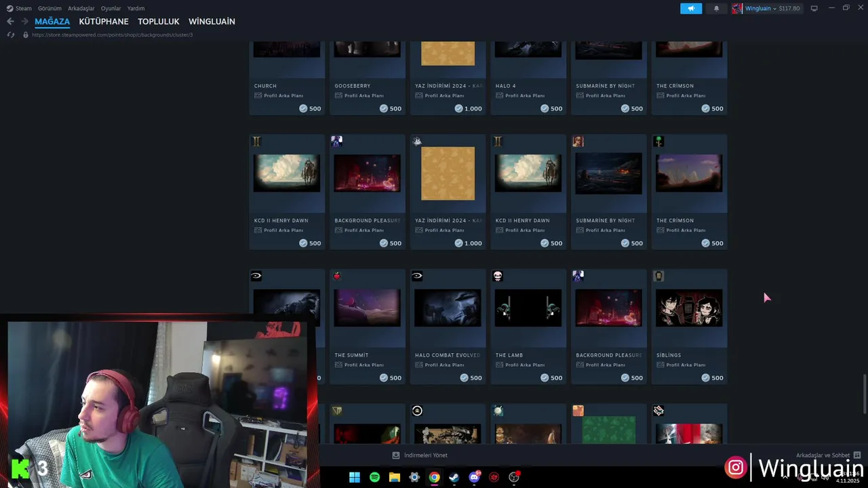Switch to the MAĞAZA tab
The height and width of the screenshot is (488, 868).
(x=52, y=22)
